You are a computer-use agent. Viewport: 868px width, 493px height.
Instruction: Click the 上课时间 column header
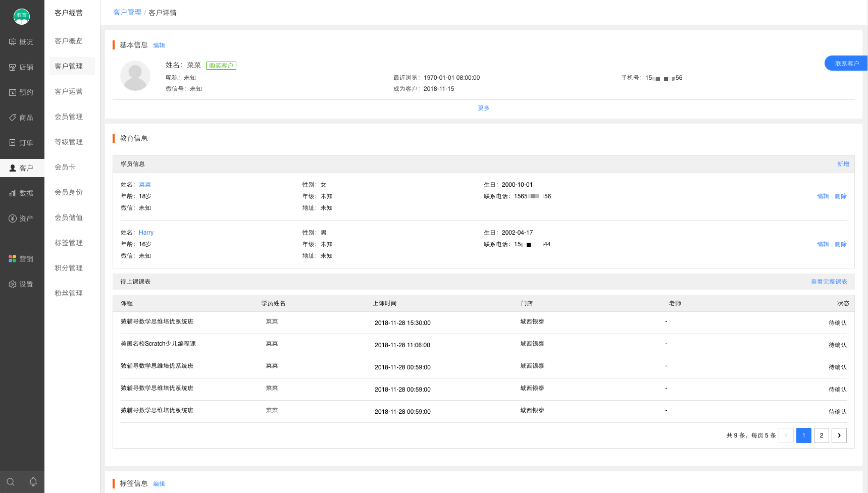[x=385, y=303]
